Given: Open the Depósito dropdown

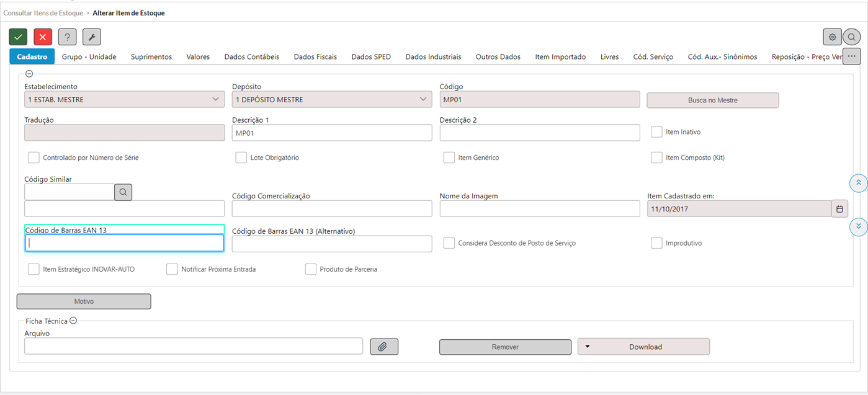Looking at the screenshot, I should pos(332,99).
